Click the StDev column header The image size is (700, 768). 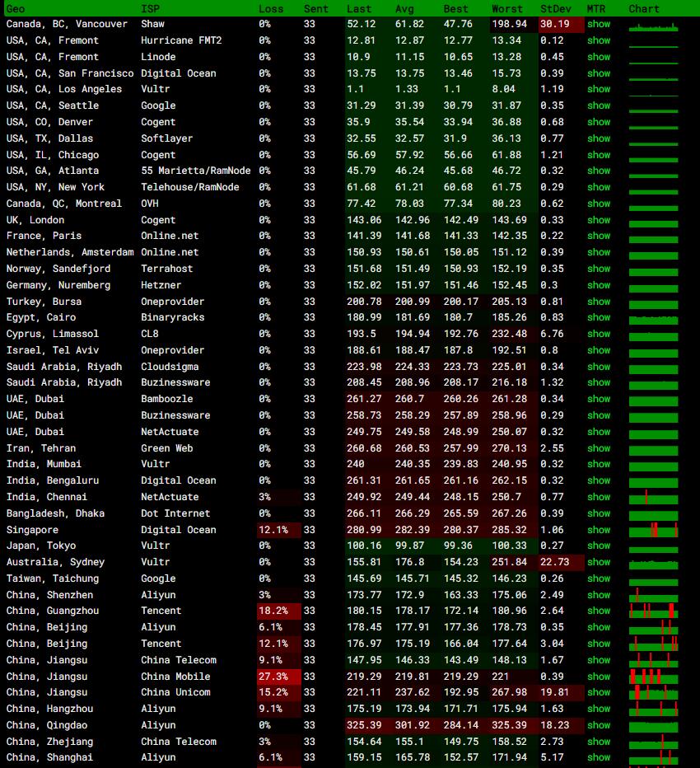(x=556, y=9)
